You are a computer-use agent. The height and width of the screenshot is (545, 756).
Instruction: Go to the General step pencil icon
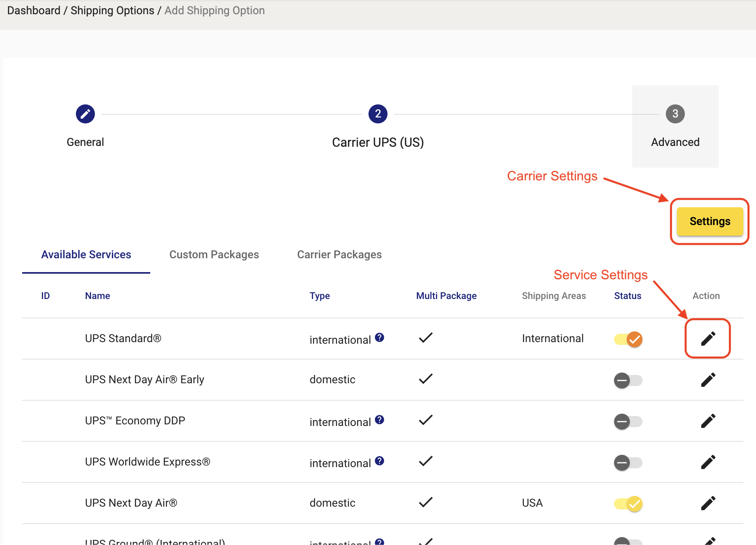click(85, 114)
